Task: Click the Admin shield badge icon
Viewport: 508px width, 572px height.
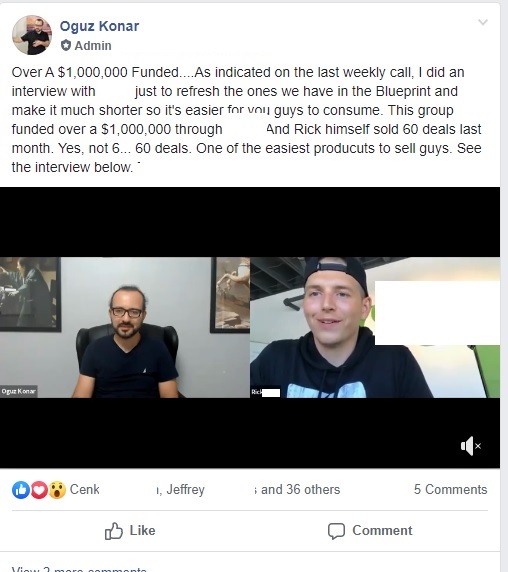Action: click(66, 46)
